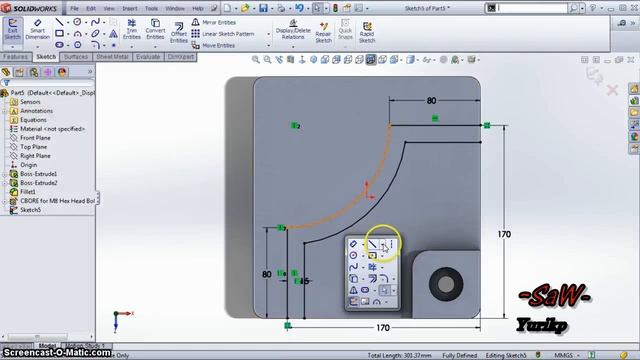Click the Open folder icon
Viewport: 640px width, 360px height.
[x=245, y=8]
